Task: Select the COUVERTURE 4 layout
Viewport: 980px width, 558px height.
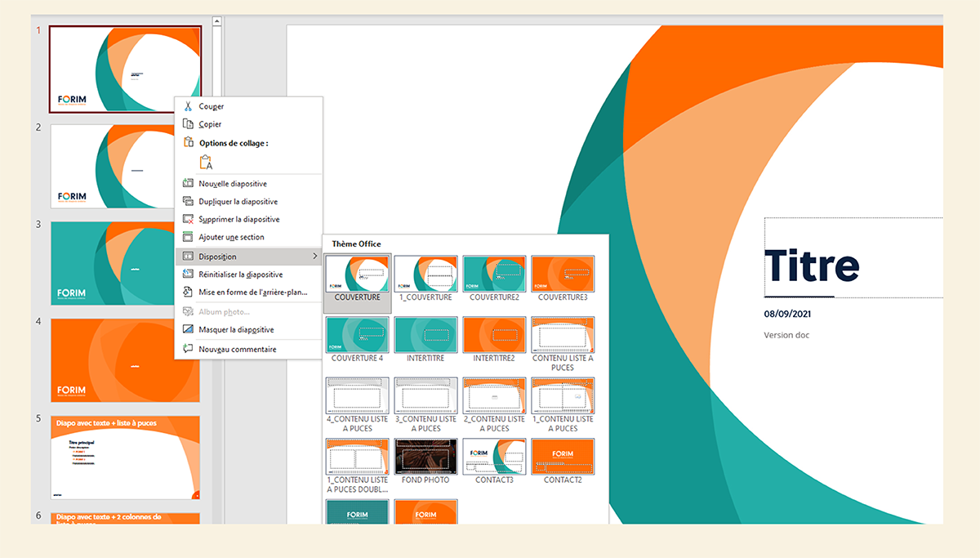Action: [x=358, y=335]
